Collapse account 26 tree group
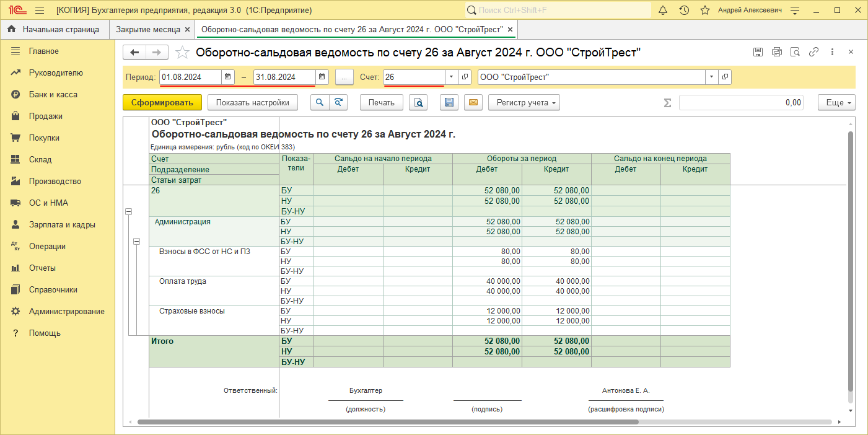 [129, 212]
